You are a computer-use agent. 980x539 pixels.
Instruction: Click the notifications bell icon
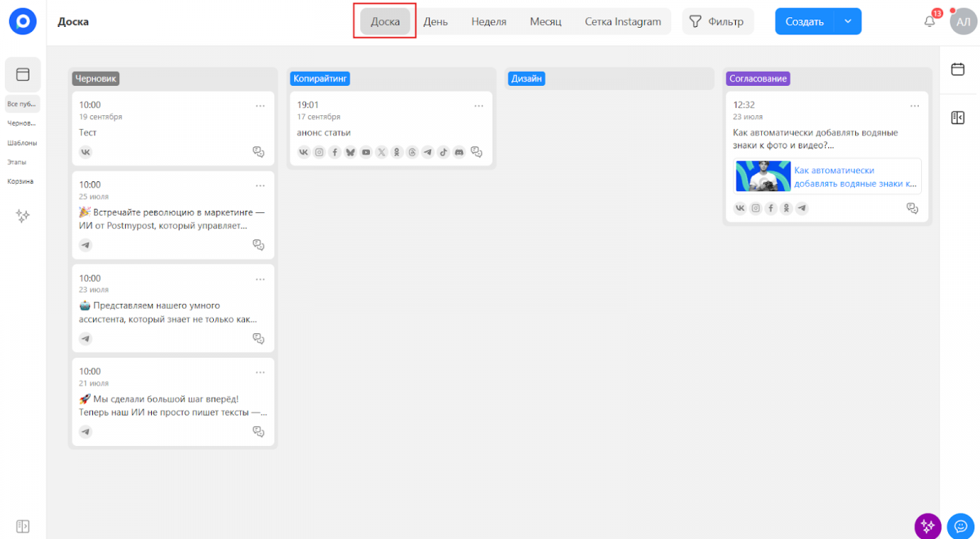[x=929, y=22]
